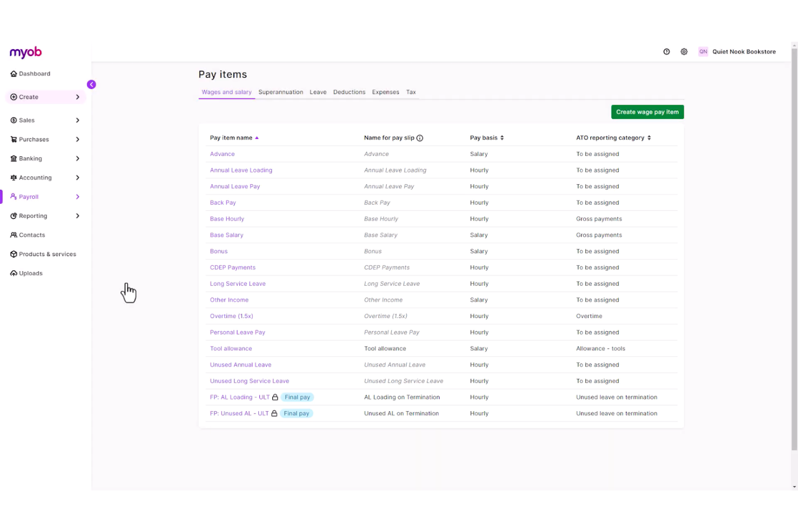Open the settings gear icon
Image resolution: width=798 pixels, height=532 pixels.
[x=684, y=51]
